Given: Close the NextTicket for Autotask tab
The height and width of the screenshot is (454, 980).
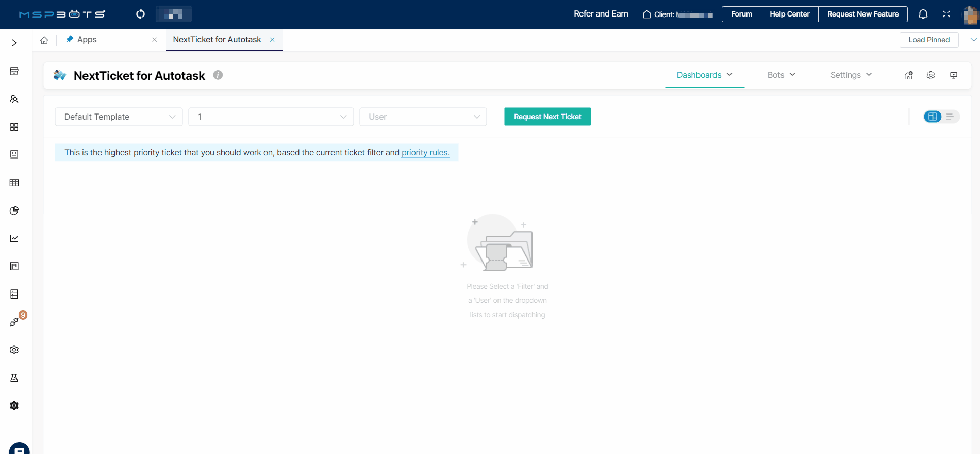Looking at the screenshot, I should [272, 40].
